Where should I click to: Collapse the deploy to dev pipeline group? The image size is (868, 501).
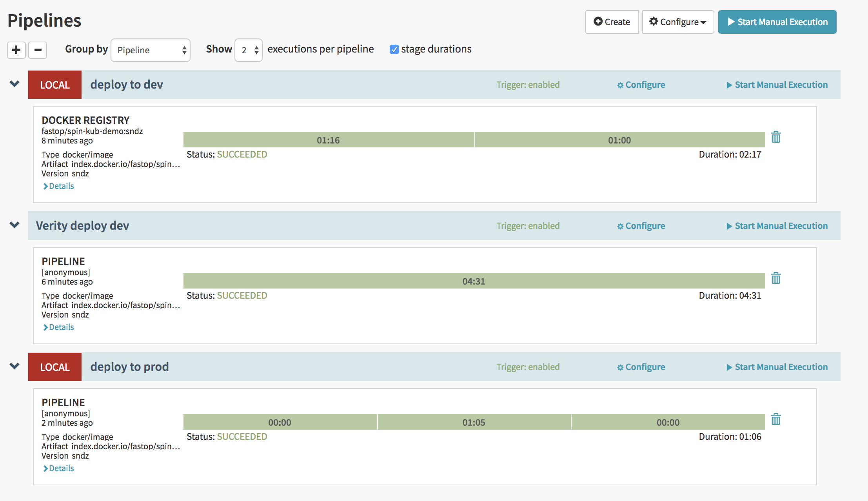point(15,84)
